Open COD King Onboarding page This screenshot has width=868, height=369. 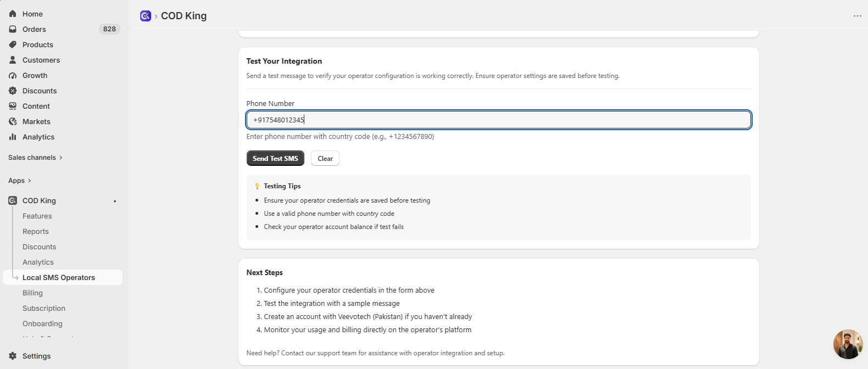(43, 323)
